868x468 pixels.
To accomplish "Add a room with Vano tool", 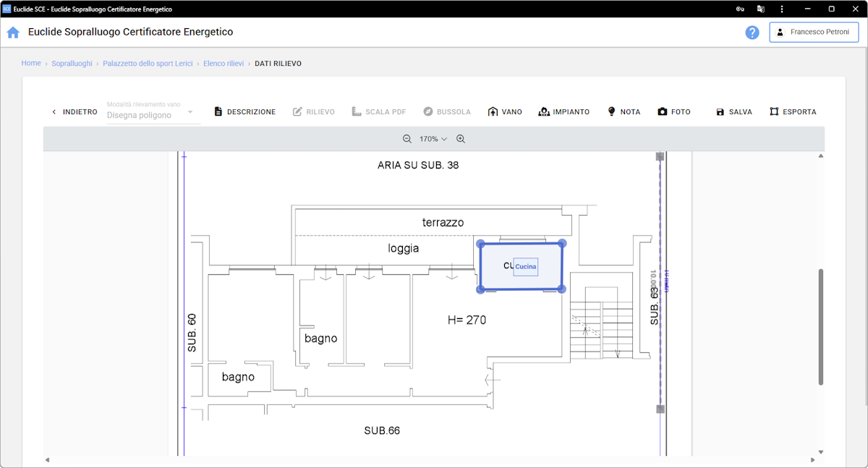I will click(505, 112).
